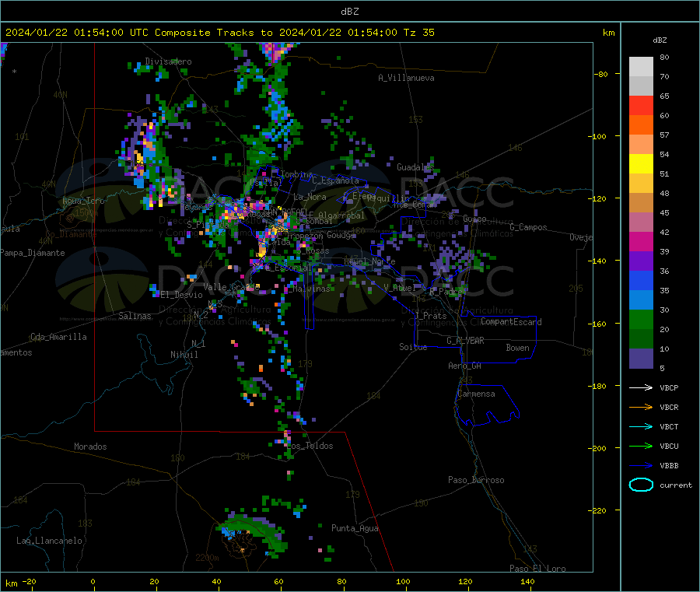The width and height of the screenshot is (700, 592).
Task: Click the 'Tz 35' threshold text
Action: (x=418, y=33)
